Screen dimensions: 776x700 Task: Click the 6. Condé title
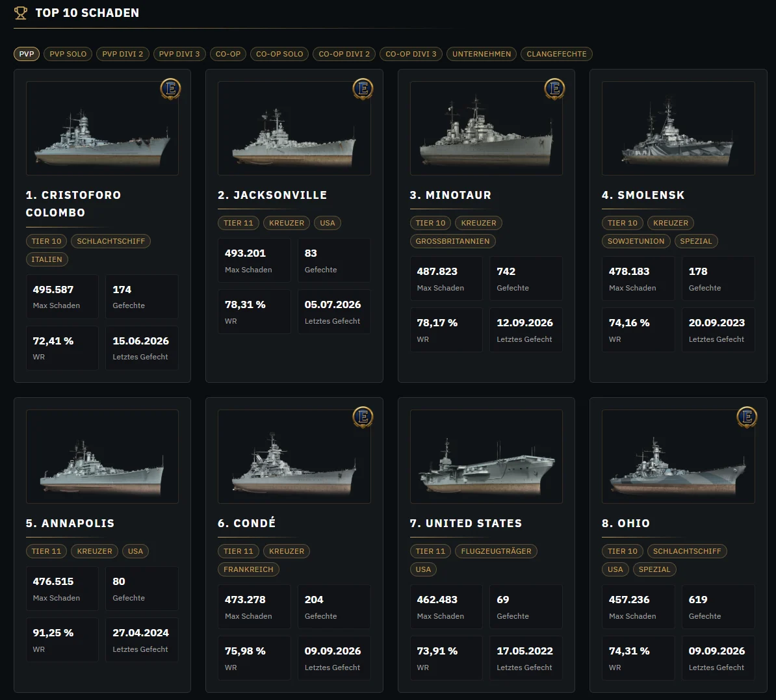coord(246,523)
